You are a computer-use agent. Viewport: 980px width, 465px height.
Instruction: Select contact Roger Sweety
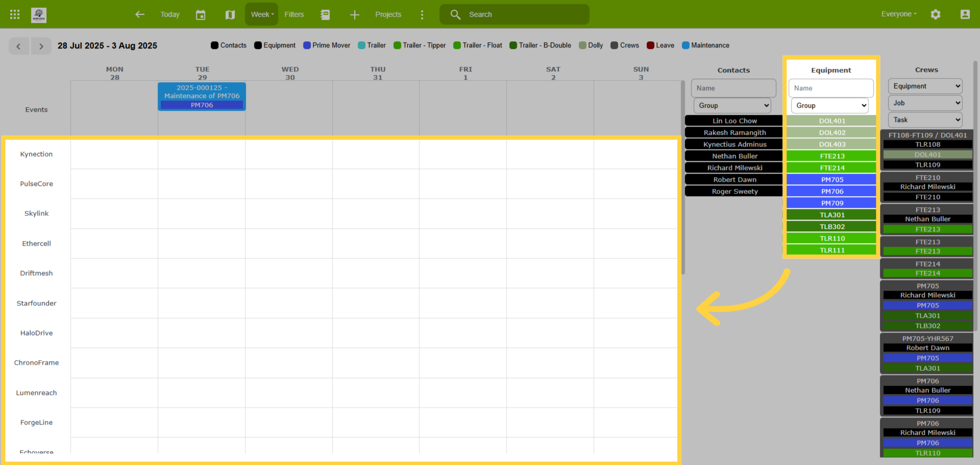(734, 191)
